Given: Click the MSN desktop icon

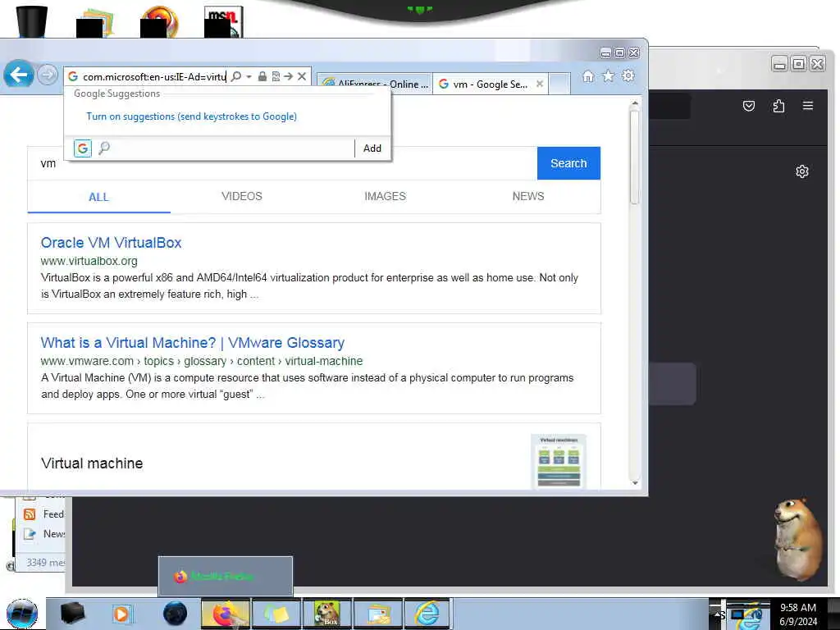Looking at the screenshot, I should click(223, 22).
